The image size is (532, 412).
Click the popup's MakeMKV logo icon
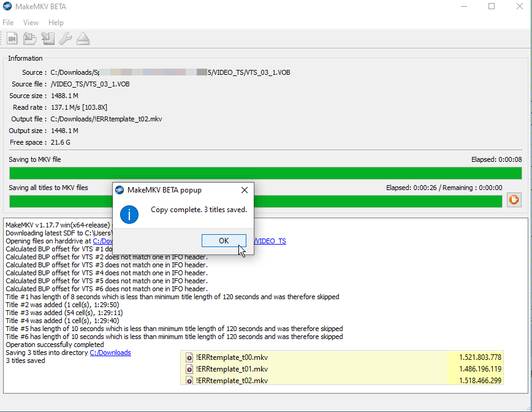click(120, 190)
